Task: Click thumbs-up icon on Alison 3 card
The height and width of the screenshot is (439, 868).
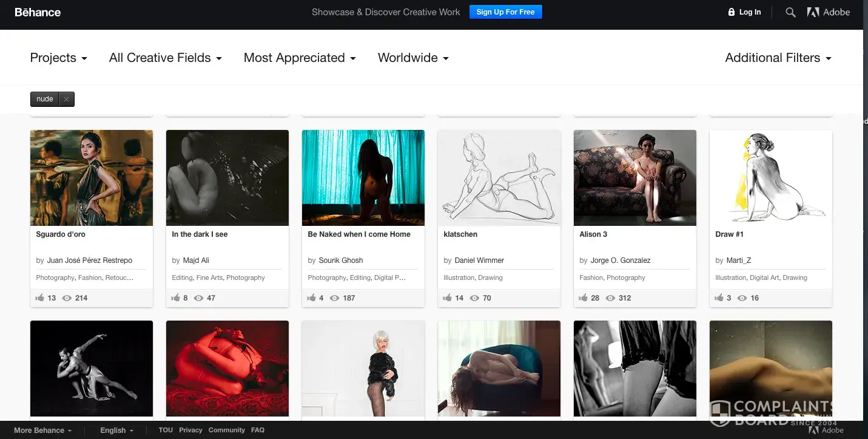Action: click(x=584, y=298)
